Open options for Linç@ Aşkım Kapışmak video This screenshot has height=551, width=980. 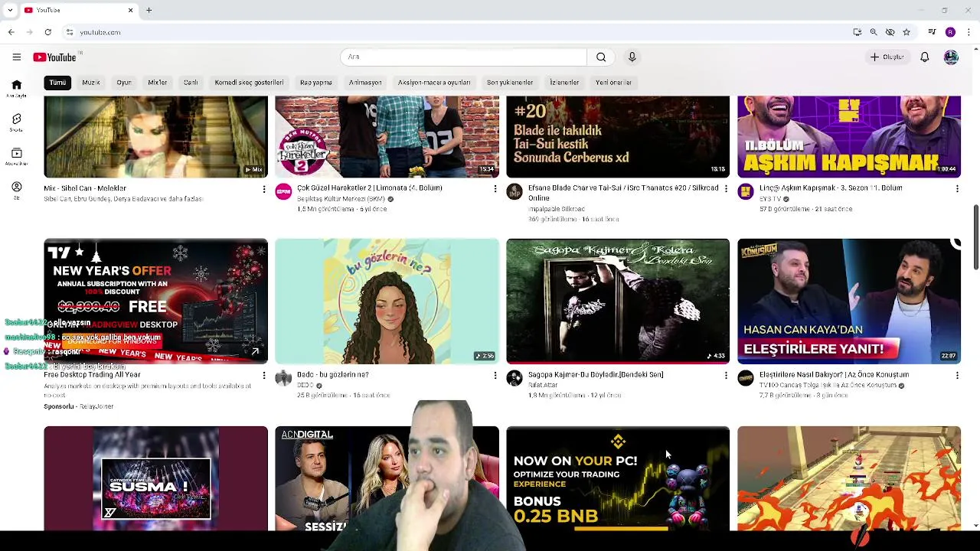pyautogui.click(x=957, y=188)
